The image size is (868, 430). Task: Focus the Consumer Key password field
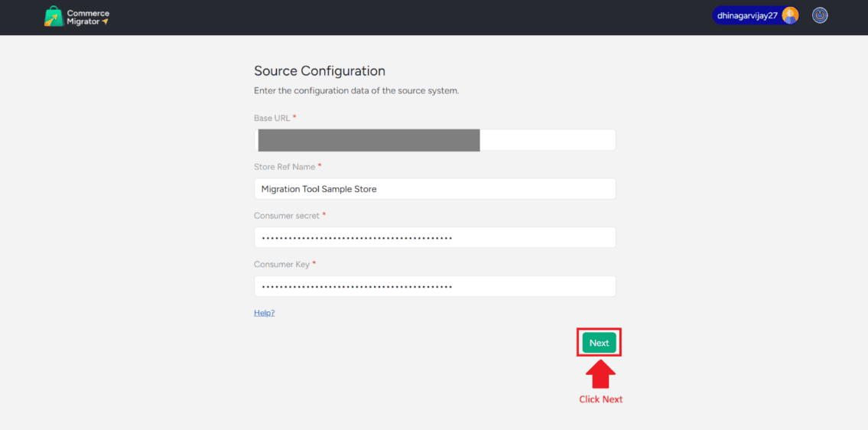pyautogui.click(x=434, y=287)
